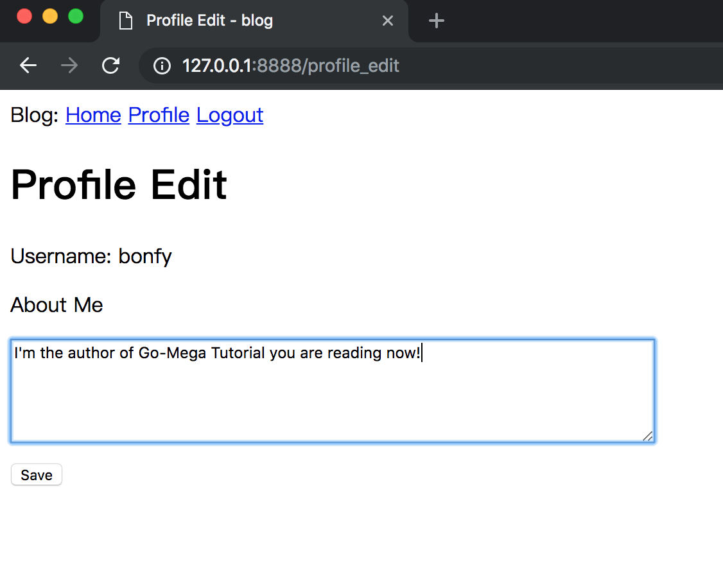Click the About Me label
Image resolution: width=723 pixels, height=588 pixels.
pyautogui.click(x=57, y=305)
